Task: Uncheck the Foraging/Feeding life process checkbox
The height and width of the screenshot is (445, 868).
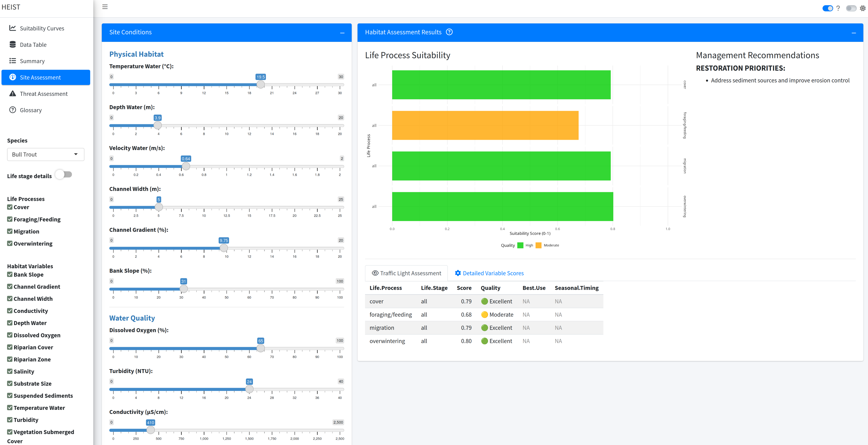Action: (x=10, y=219)
